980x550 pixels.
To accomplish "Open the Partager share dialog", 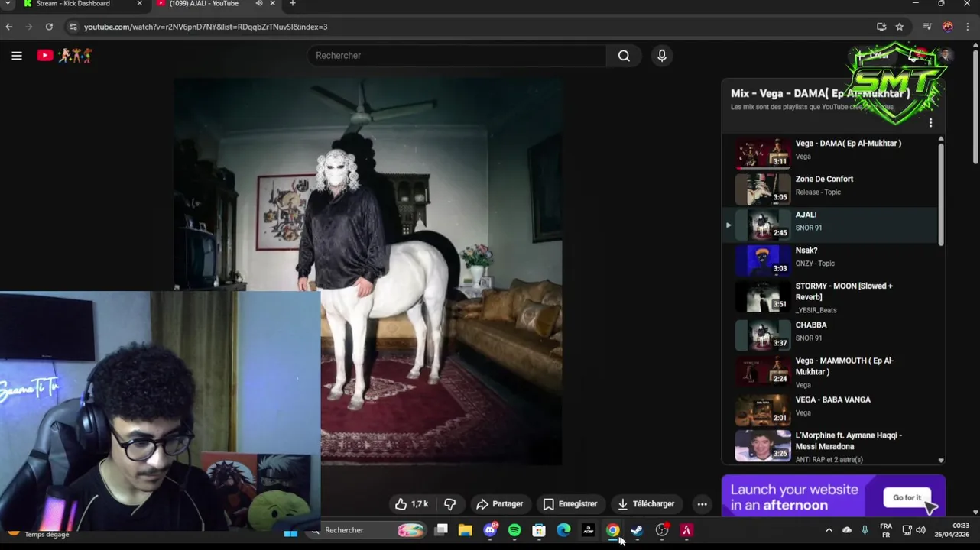I will 500,504.
